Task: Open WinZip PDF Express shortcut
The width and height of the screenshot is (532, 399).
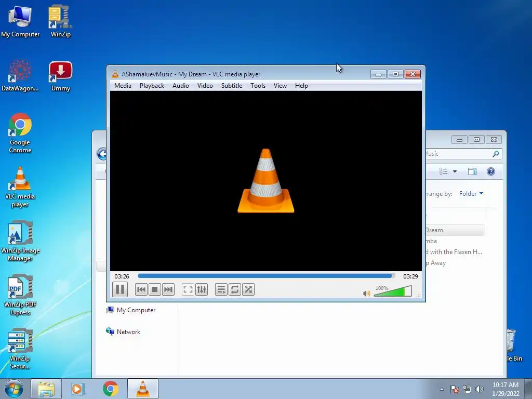Action: click(20, 295)
